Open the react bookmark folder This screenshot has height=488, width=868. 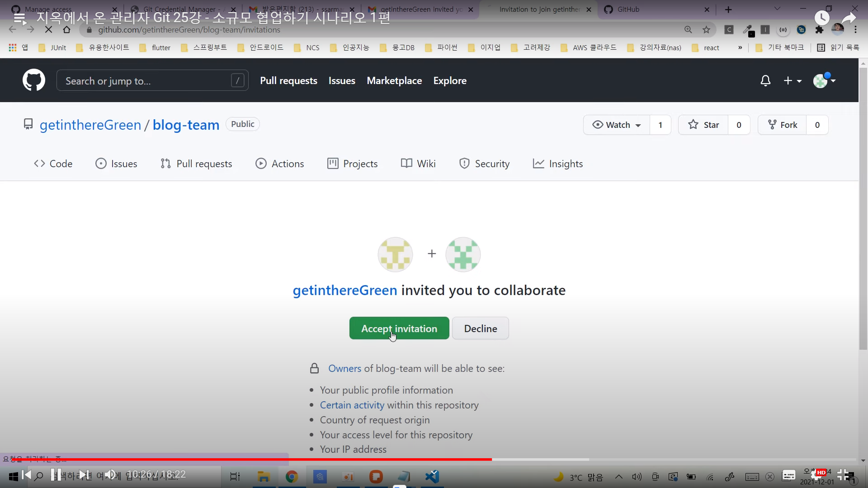point(706,47)
